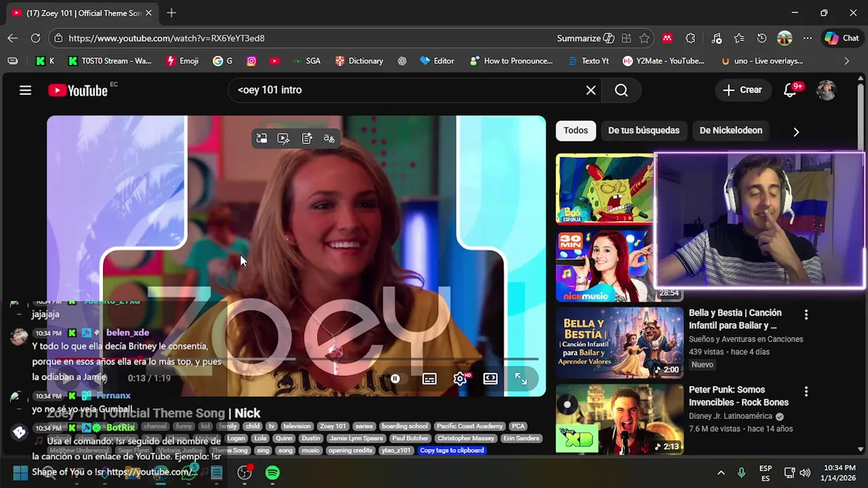Switch player to theater mode
Image resolution: width=868 pixels, height=488 pixels.
pyautogui.click(x=490, y=379)
